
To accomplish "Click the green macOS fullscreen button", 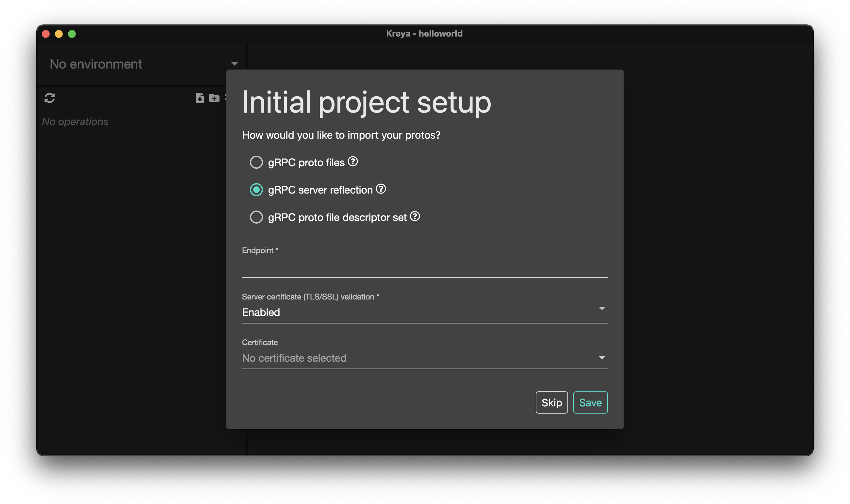I will pyautogui.click(x=72, y=34).
